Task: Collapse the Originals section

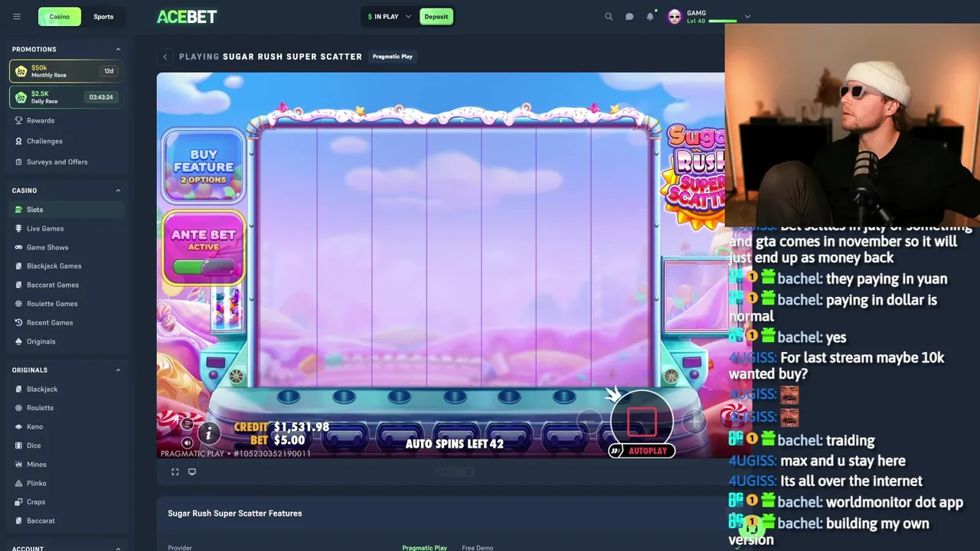Action: click(x=118, y=370)
